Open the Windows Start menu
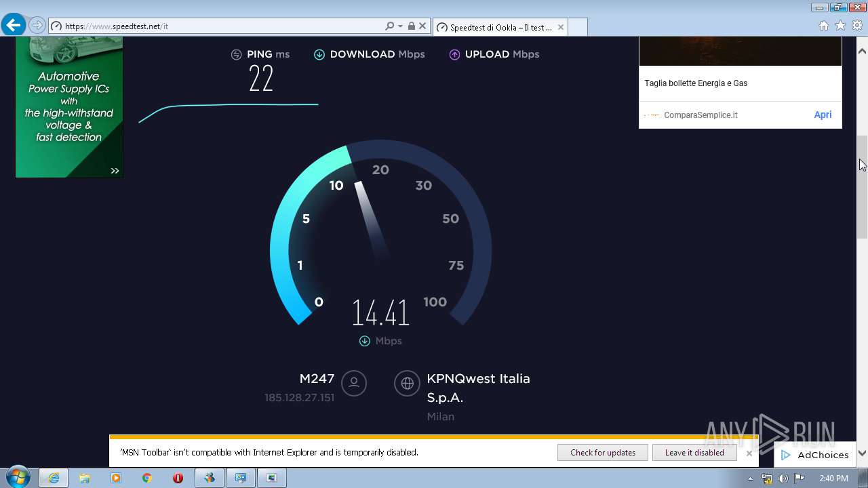Screen dimensions: 868x488 (x=18, y=478)
